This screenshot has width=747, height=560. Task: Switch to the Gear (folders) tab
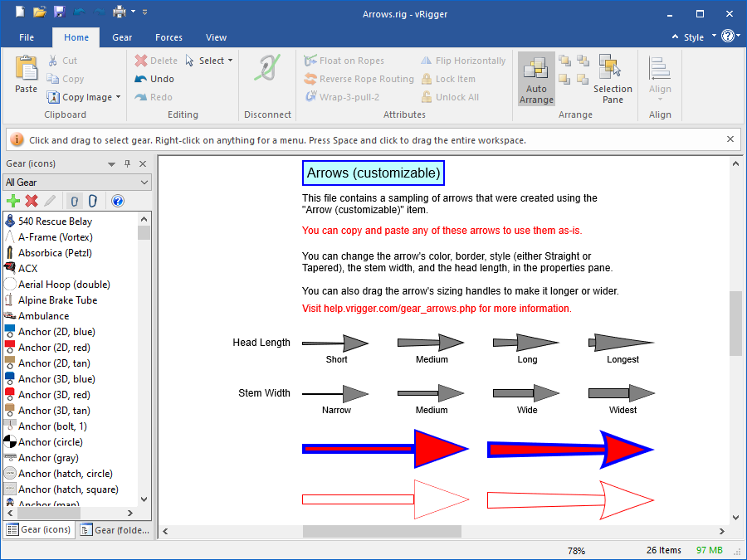(115, 530)
